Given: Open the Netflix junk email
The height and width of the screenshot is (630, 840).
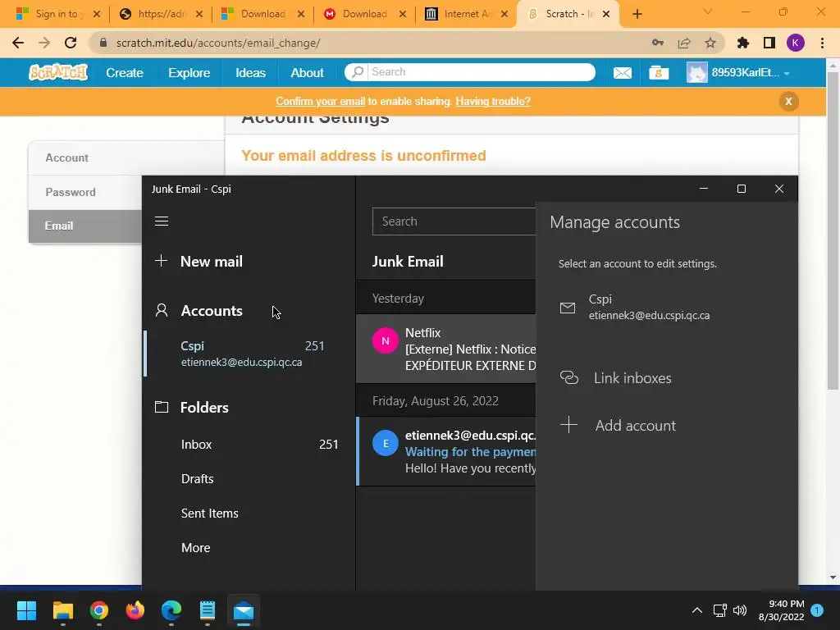Looking at the screenshot, I should click(x=445, y=349).
